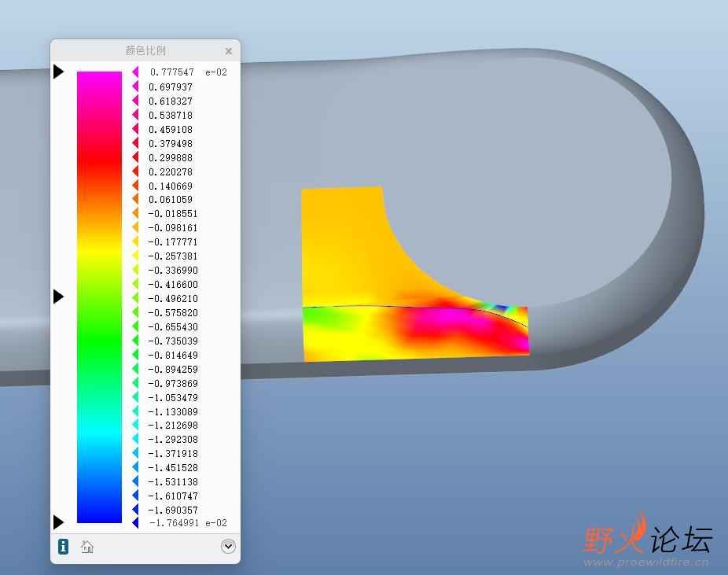Image resolution: width=728 pixels, height=575 pixels.
Task: Click the magenta arrow marker beside 0.777547
Action: pyautogui.click(x=135, y=72)
